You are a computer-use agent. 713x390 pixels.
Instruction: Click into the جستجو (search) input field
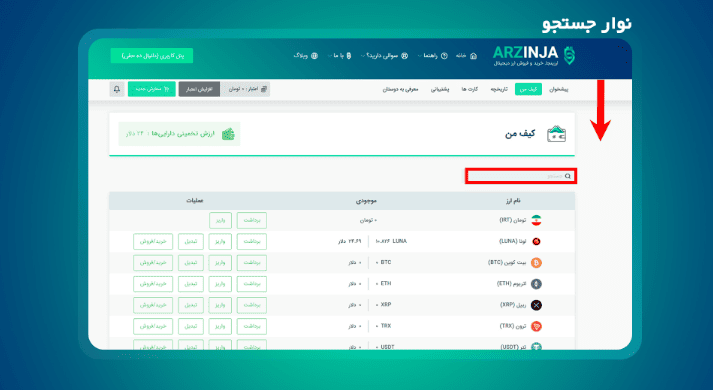click(521, 176)
